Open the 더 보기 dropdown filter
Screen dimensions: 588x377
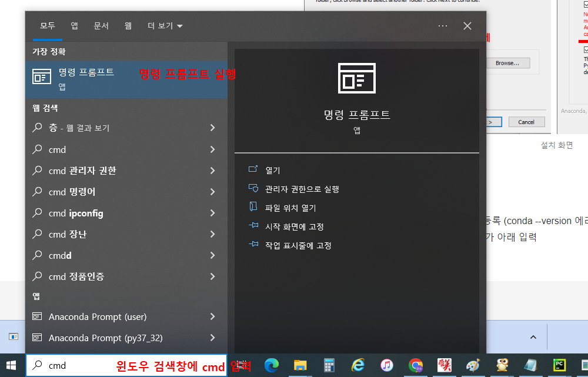tap(165, 26)
